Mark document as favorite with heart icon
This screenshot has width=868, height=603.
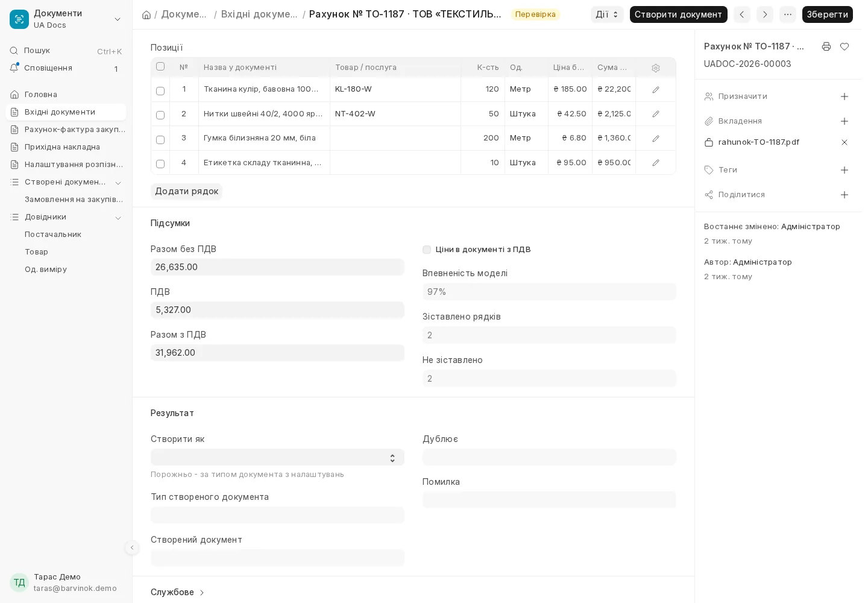point(844,46)
